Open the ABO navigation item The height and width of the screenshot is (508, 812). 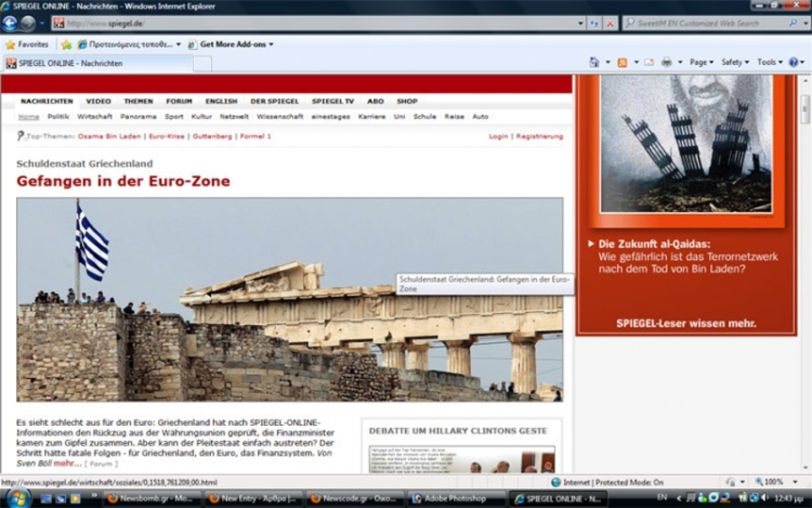[375, 101]
